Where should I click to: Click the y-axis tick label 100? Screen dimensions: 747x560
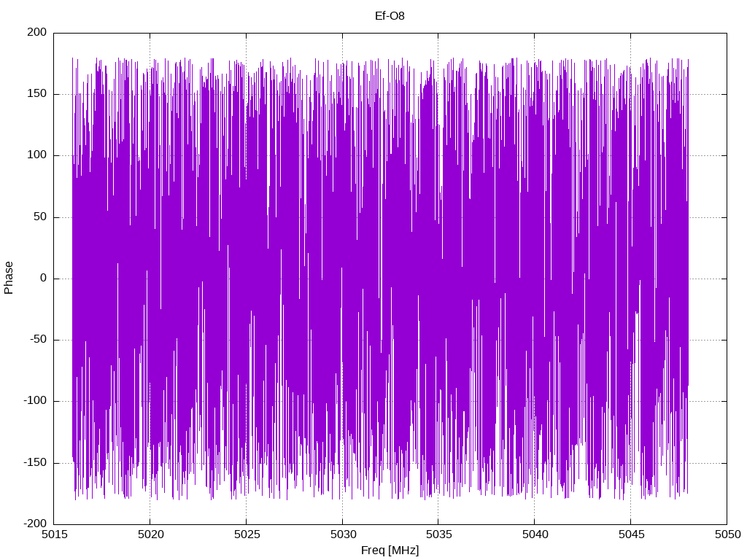(37, 155)
